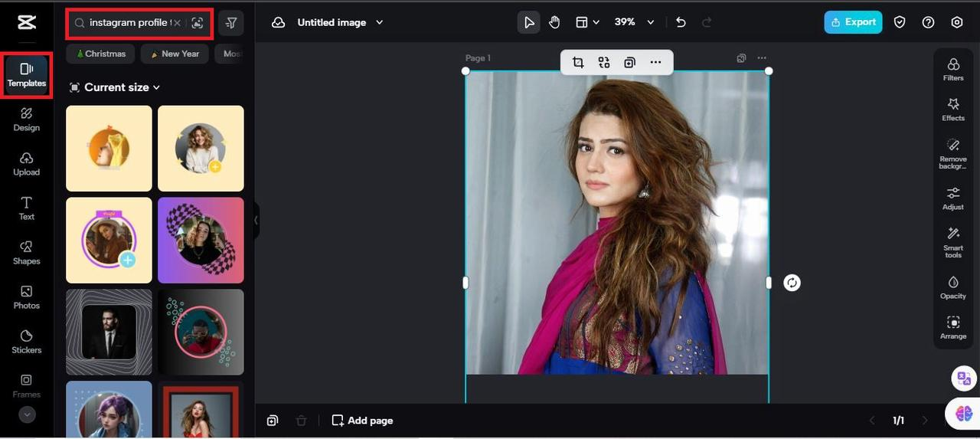Image resolution: width=980 pixels, height=439 pixels.
Task: Open the template filter options
Action: (x=230, y=23)
